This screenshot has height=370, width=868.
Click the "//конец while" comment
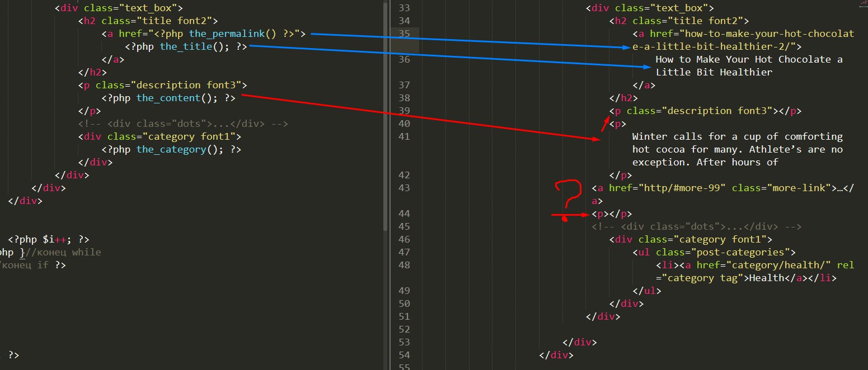point(63,252)
